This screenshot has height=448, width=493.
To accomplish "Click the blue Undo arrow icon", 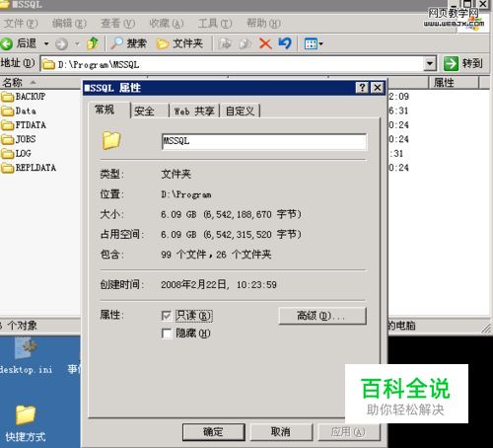I will 285,43.
